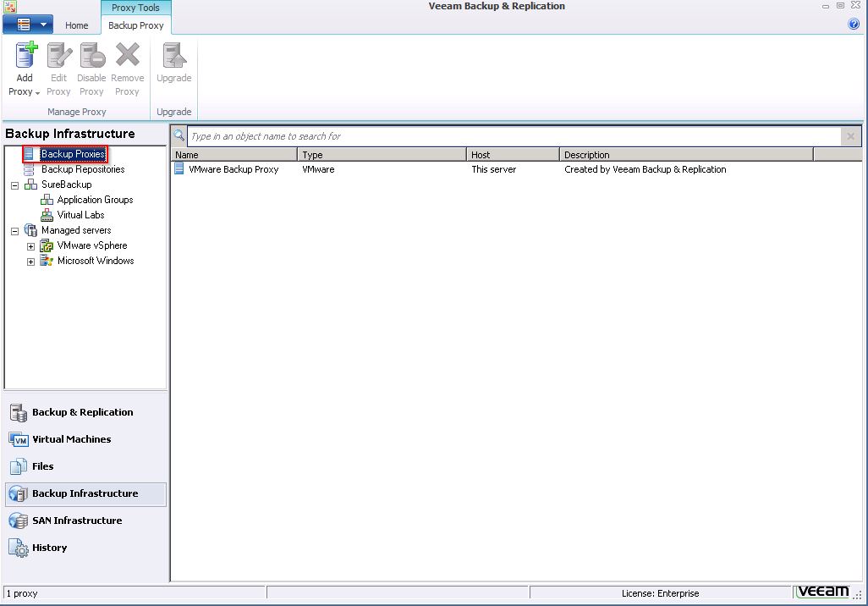
Task: Go to SAN Infrastructure view
Action: point(76,521)
